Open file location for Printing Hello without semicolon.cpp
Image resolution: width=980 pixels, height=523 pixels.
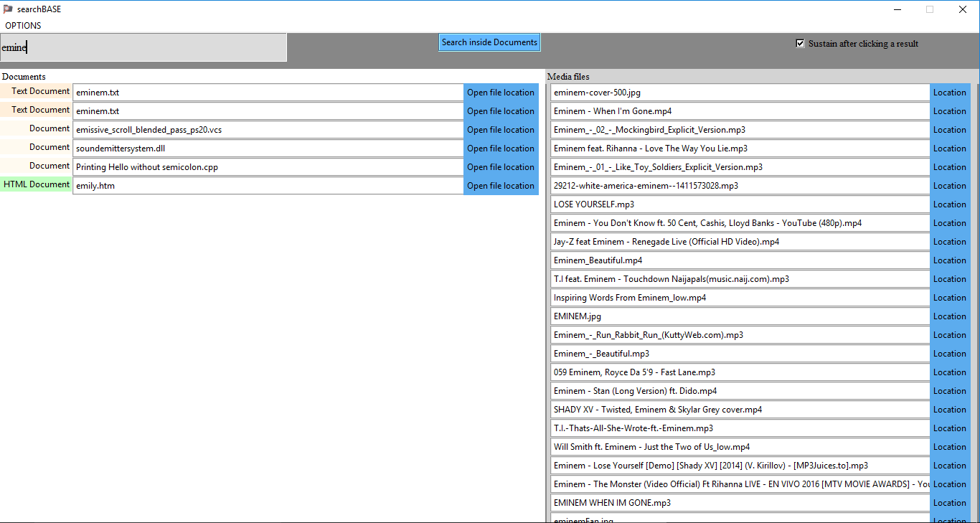[x=501, y=167]
